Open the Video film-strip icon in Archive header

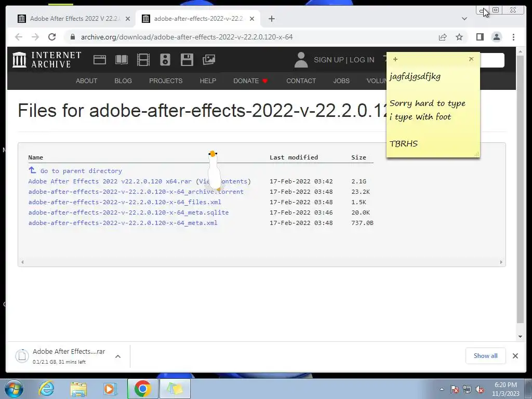pos(143,60)
